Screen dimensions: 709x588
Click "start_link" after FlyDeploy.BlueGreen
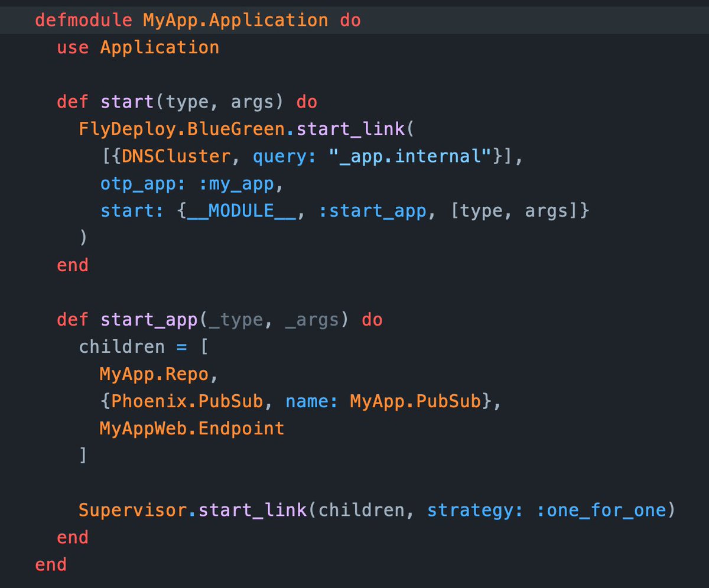(350, 129)
